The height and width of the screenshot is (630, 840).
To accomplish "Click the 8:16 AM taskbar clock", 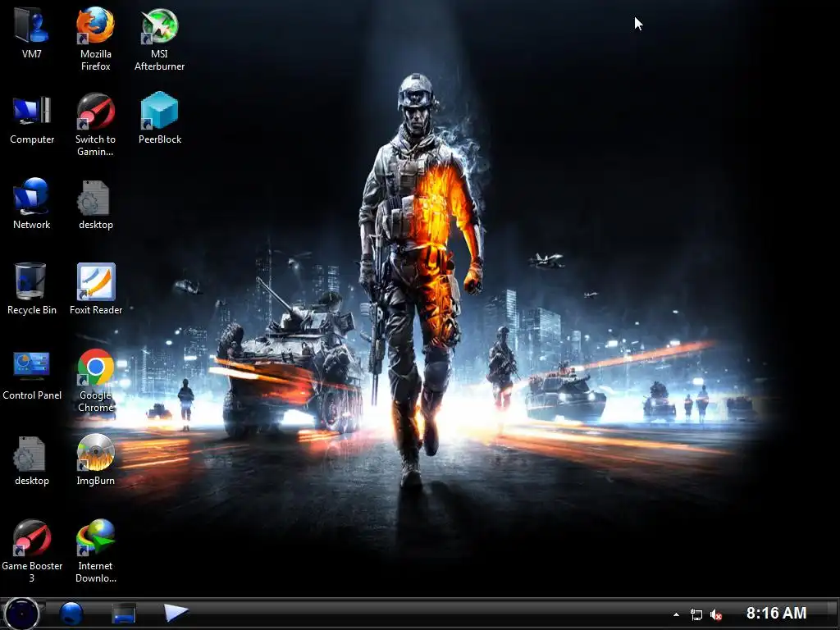I will coord(776,614).
